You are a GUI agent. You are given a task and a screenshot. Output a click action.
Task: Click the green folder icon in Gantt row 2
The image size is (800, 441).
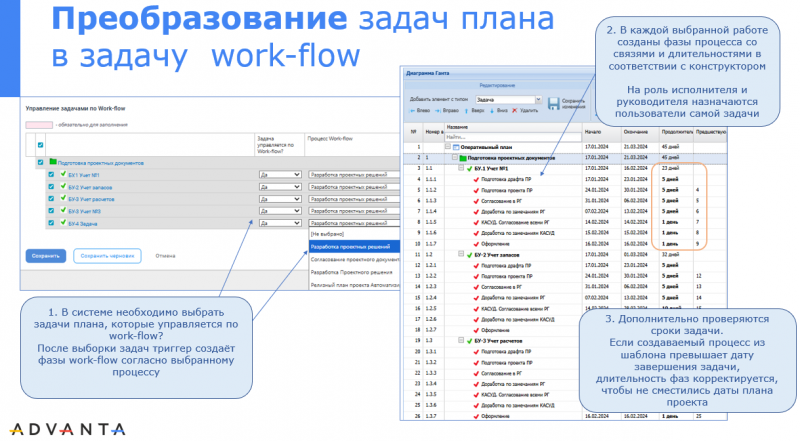pos(465,158)
